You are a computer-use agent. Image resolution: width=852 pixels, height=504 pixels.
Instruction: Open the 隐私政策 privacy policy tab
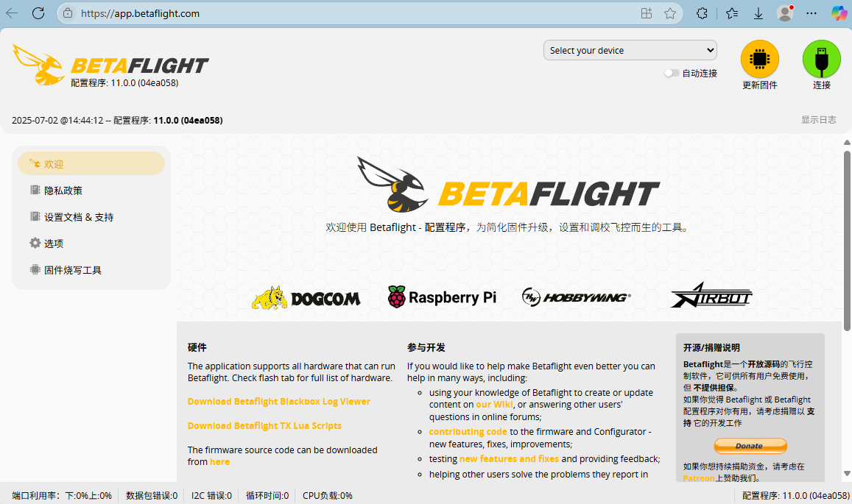coord(63,191)
